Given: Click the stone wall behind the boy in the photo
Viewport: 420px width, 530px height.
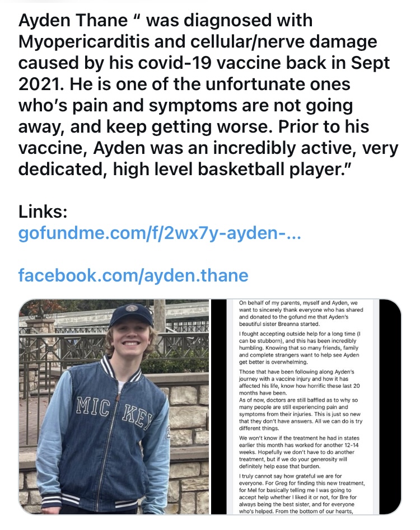Looking at the screenshot, I should [189, 439].
